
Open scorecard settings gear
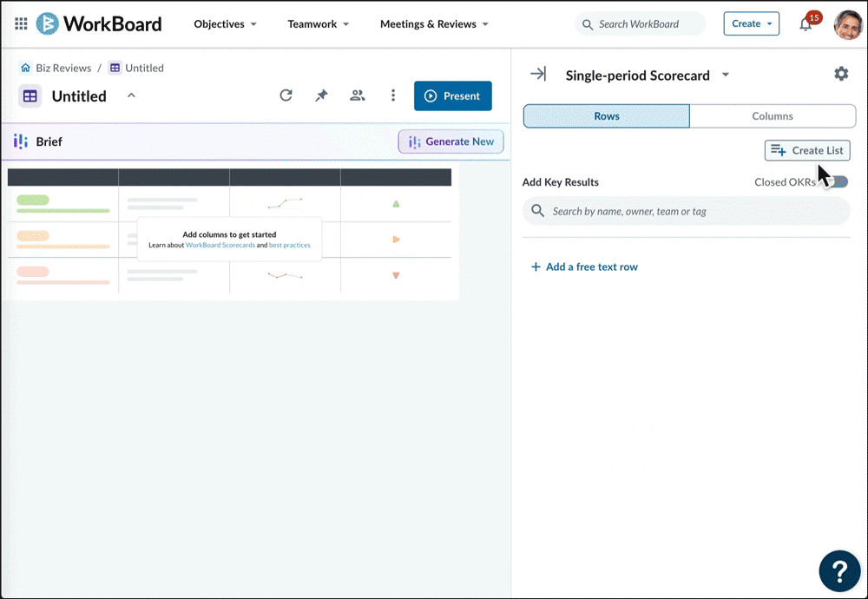coord(841,74)
